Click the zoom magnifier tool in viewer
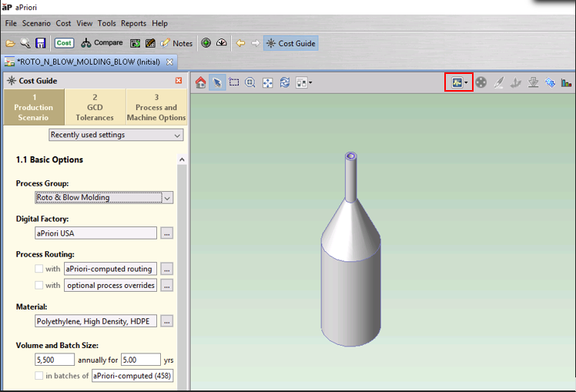The height and width of the screenshot is (392, 576). (250, 82)
